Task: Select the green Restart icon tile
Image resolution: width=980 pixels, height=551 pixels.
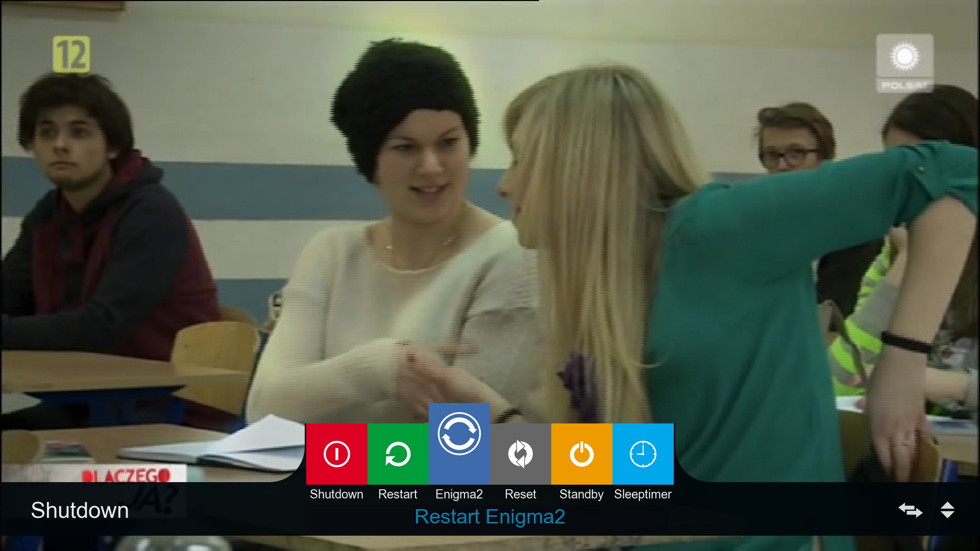Action: (x=398, y=454)
